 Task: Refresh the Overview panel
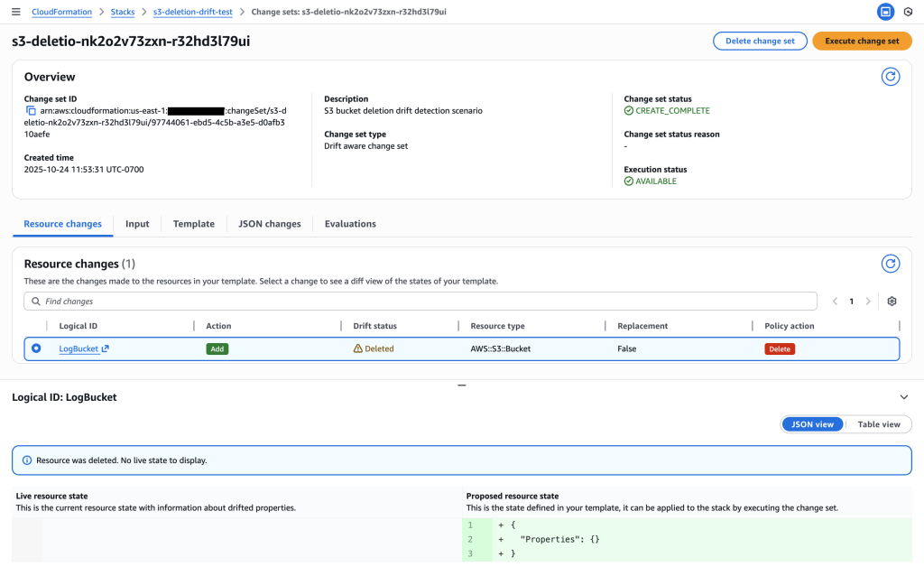click(890, 77)
